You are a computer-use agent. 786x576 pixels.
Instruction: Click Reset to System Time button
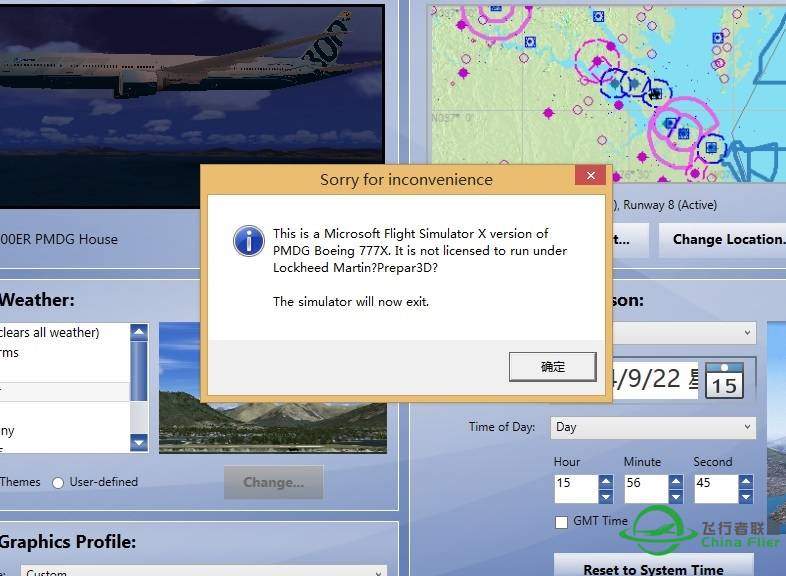tap(653, 565)
